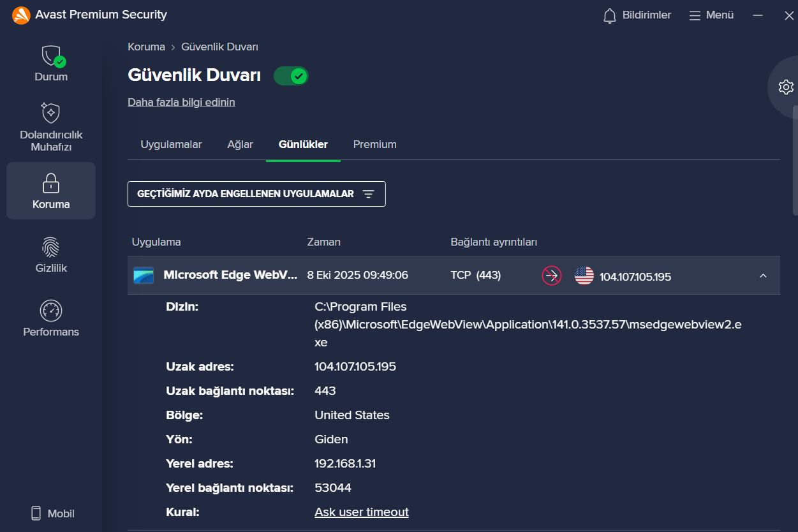Open the Premium tab
Image resolution: width=798 pixels, height=532 pixels.
pyautogui.click(x=374, y=144)
